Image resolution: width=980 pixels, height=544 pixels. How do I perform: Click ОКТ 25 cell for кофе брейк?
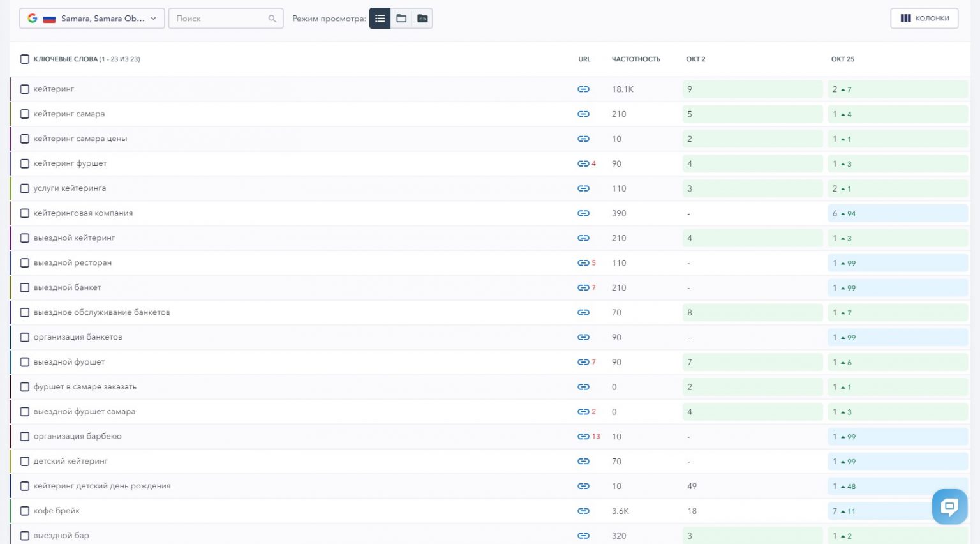point(898,511)
